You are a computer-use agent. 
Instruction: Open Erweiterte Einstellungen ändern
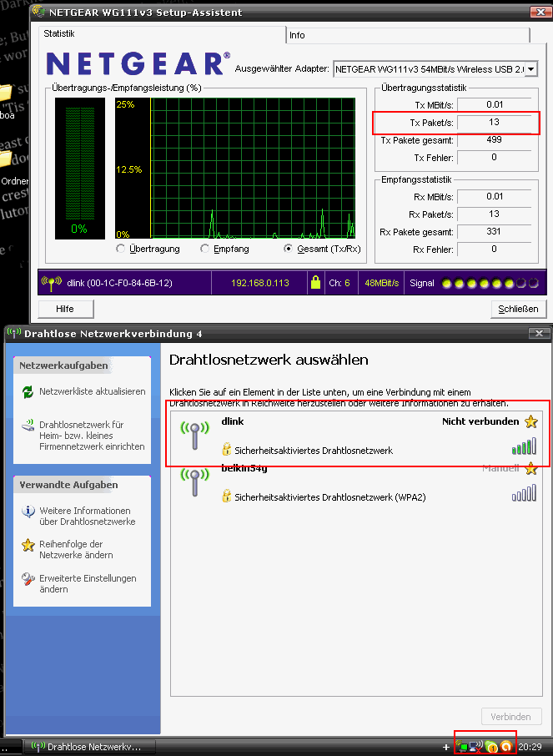(x=88, y=583)
